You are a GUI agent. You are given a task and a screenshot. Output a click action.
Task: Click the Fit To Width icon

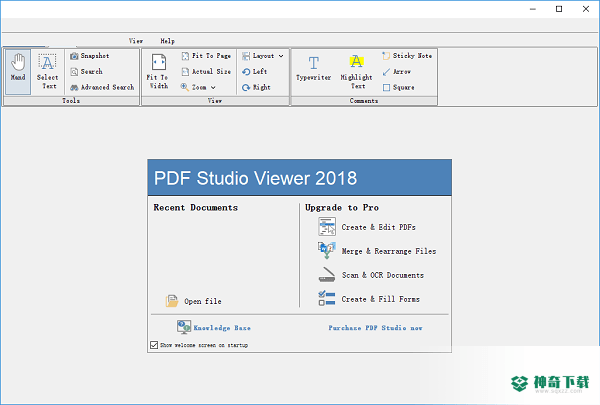pos(159,62)
